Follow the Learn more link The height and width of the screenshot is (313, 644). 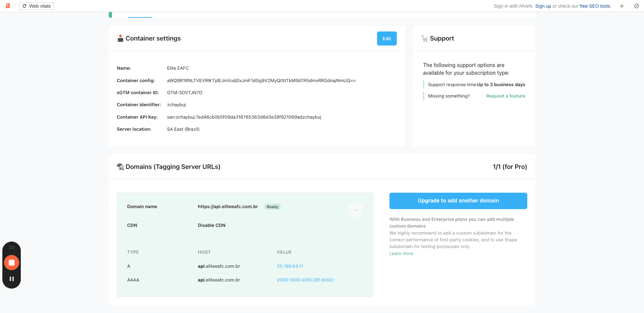click(401, 254)
